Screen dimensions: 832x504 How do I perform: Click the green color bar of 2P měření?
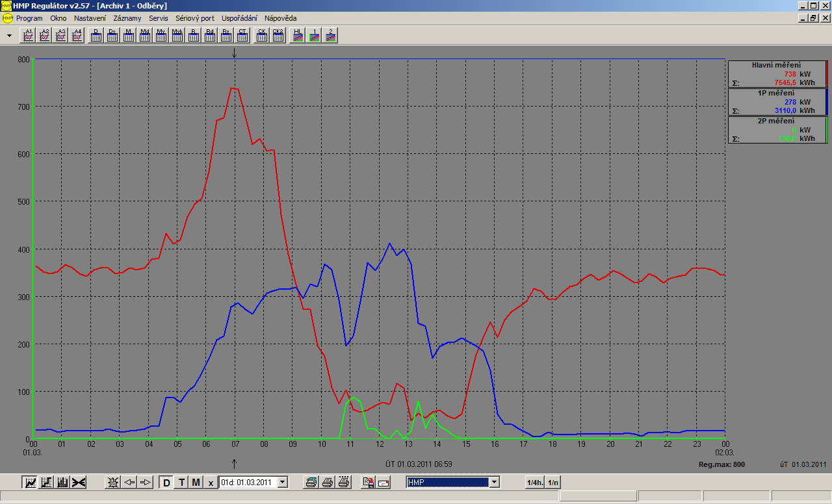pyautogui.click(x=825, y=130)
